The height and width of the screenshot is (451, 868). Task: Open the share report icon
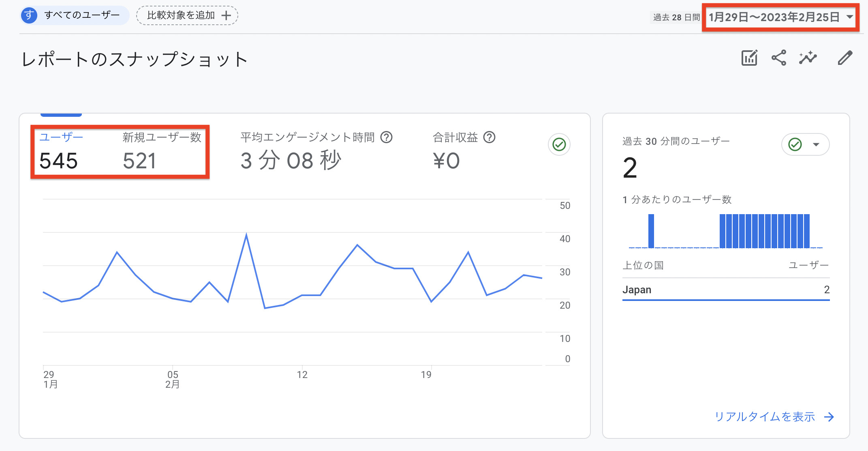pyautogui.click(x=778, y=58)
